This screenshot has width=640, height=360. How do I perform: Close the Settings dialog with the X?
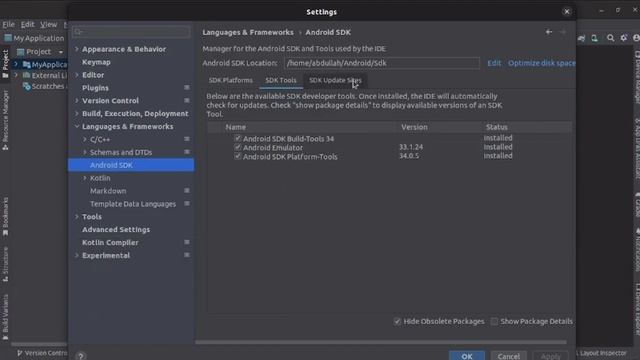(567, 11)
